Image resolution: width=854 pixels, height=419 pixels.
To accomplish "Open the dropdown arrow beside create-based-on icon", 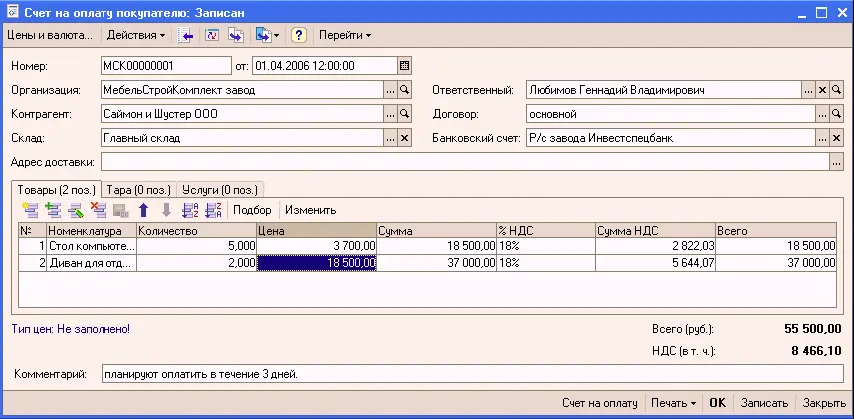I will (x=277, y=36).
